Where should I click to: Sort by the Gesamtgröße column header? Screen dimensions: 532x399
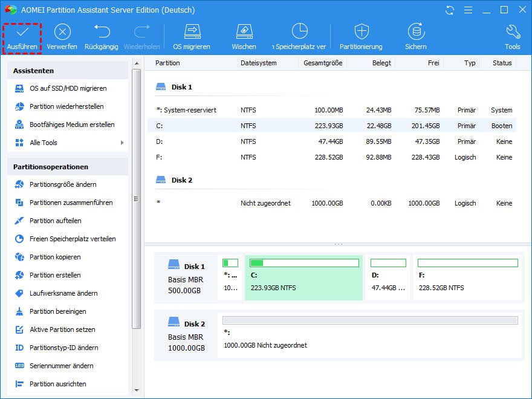point(323,63)
